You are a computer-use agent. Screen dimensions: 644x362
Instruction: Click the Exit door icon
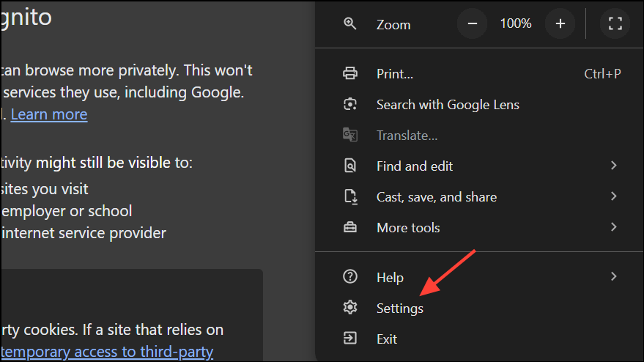click(x=350, y=338)
